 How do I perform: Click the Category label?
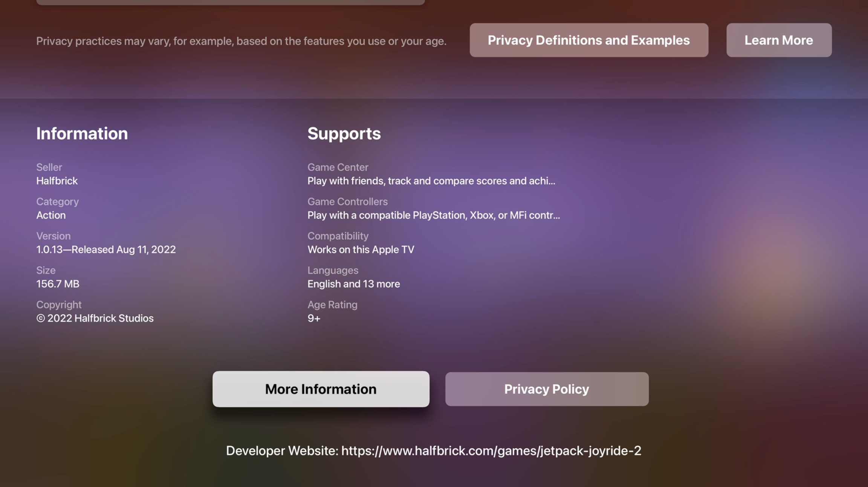pos(57,202)
